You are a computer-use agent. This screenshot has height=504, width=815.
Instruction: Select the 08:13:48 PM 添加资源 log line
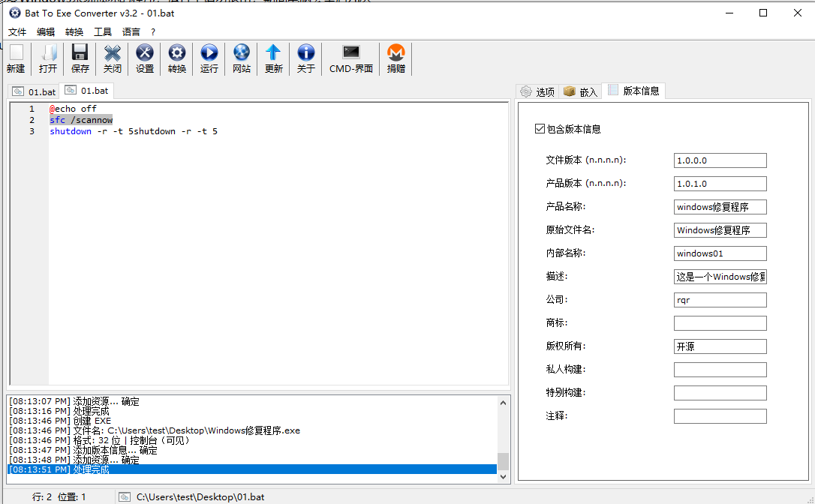click(x=74, y=460)
